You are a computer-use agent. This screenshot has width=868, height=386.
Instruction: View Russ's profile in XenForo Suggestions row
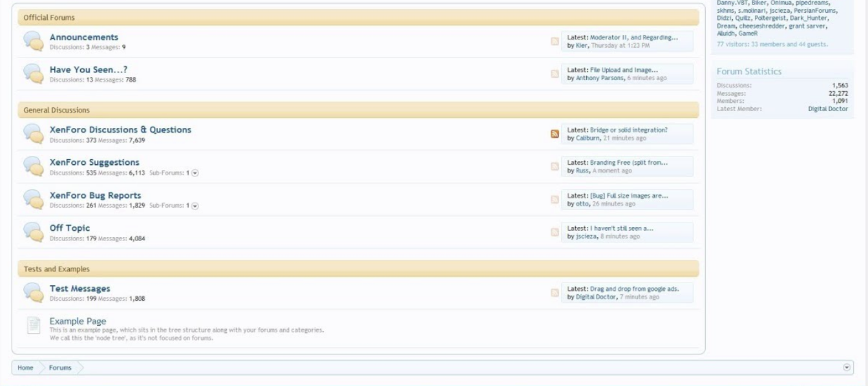click(582, 171)
